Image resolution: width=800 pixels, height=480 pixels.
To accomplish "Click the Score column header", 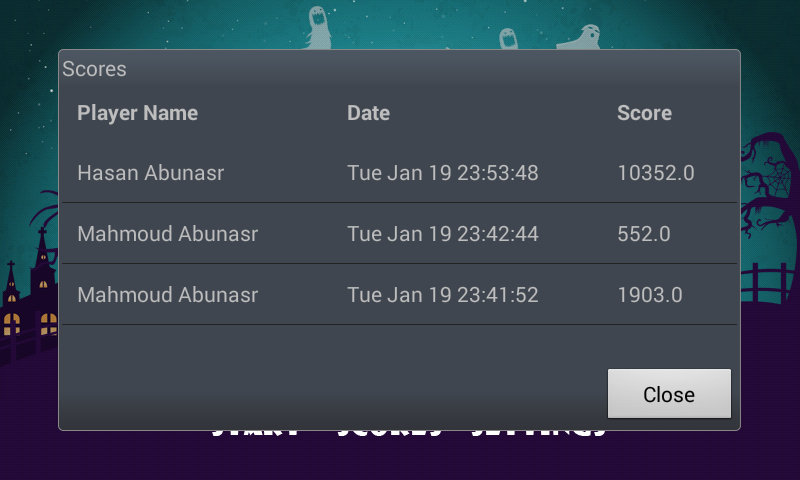I will (644, 113).
